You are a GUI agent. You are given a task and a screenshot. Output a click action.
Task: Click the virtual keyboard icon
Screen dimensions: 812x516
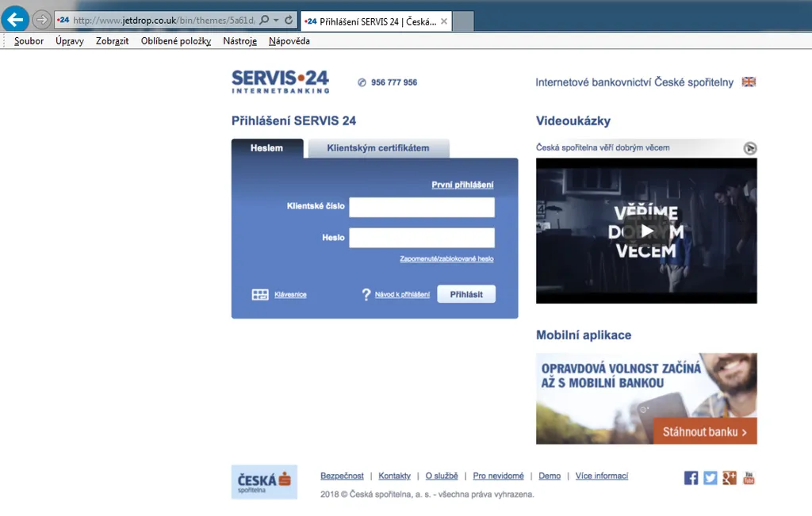260,295
